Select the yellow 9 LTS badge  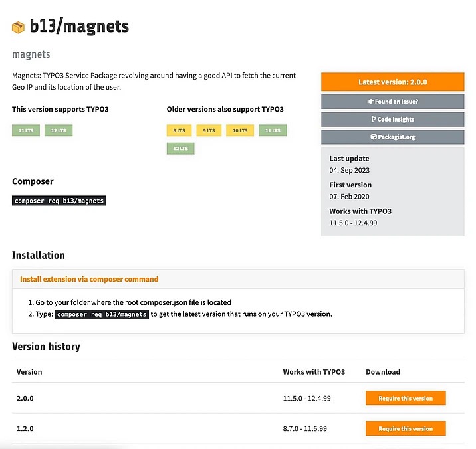tap(209, 131)
